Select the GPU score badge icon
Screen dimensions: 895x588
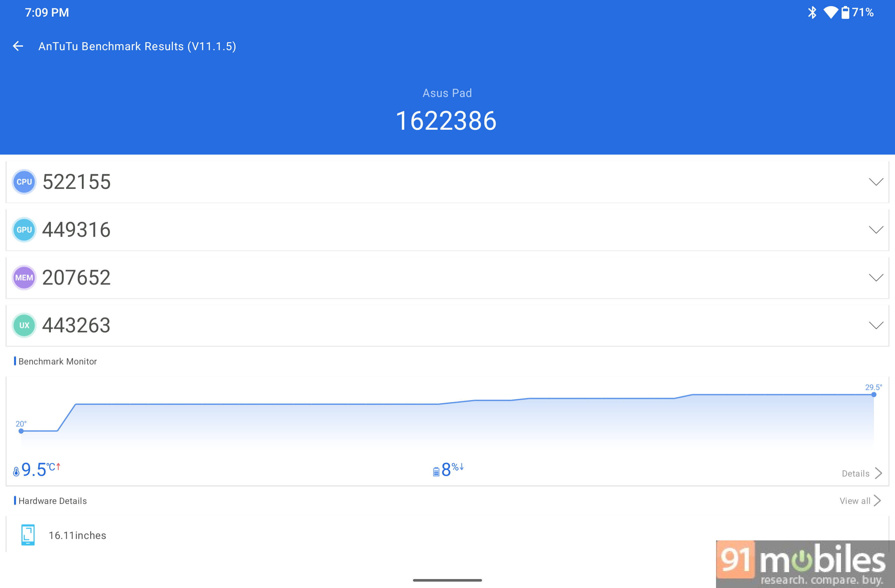coord(24,230)
